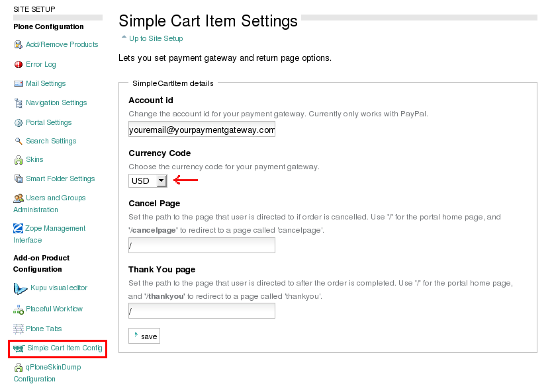552x392 pixels.
Task: Open Search Settings link
Action: 51,141
